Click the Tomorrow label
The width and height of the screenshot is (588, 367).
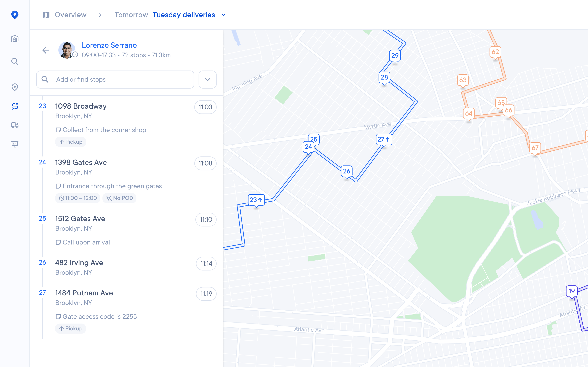(x=131, y=15)
